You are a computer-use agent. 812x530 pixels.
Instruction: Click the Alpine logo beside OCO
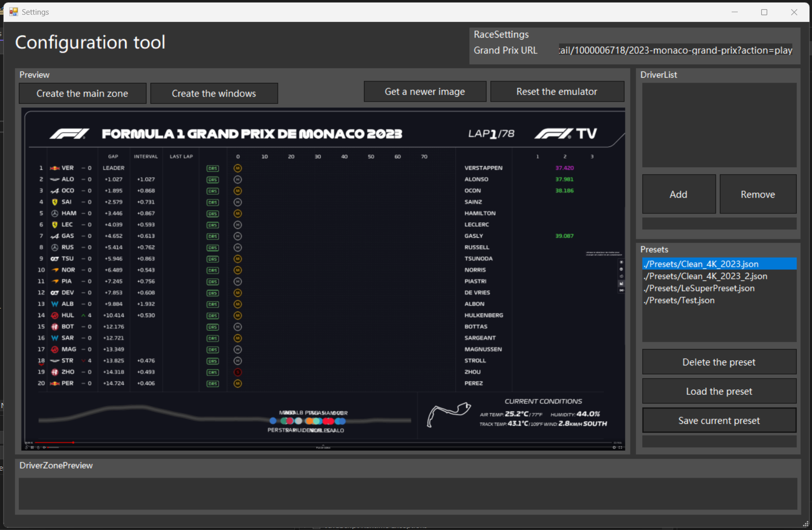(55, 191)
